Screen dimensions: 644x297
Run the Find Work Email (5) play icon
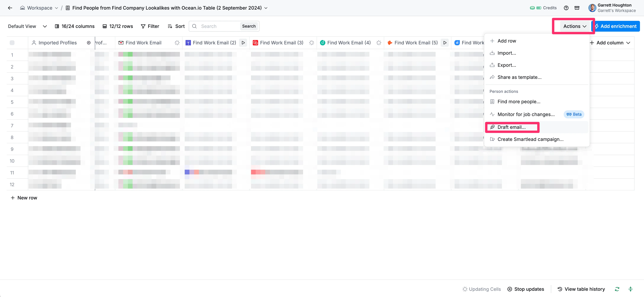(445, 43)
